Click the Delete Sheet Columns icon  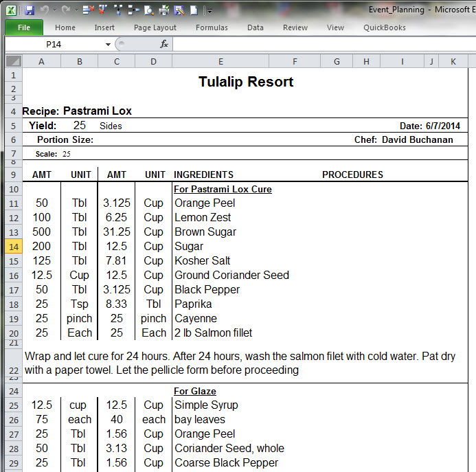[x=103, y=10]
